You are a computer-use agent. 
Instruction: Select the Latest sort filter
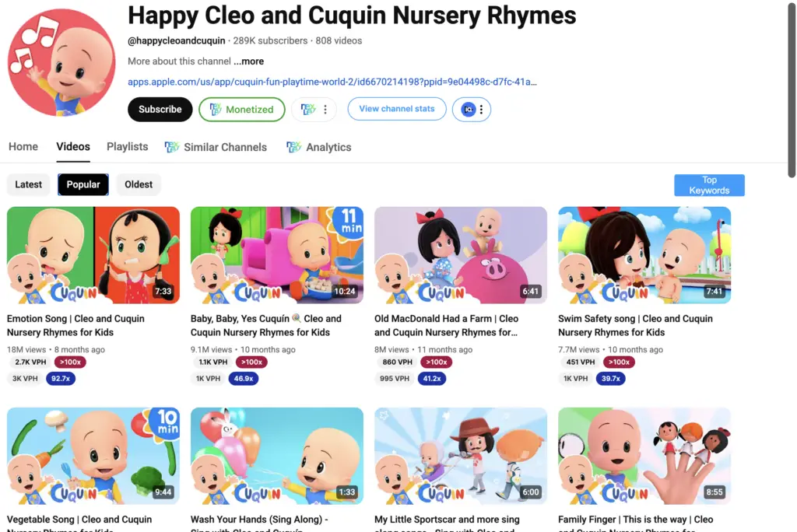point(29,184)
